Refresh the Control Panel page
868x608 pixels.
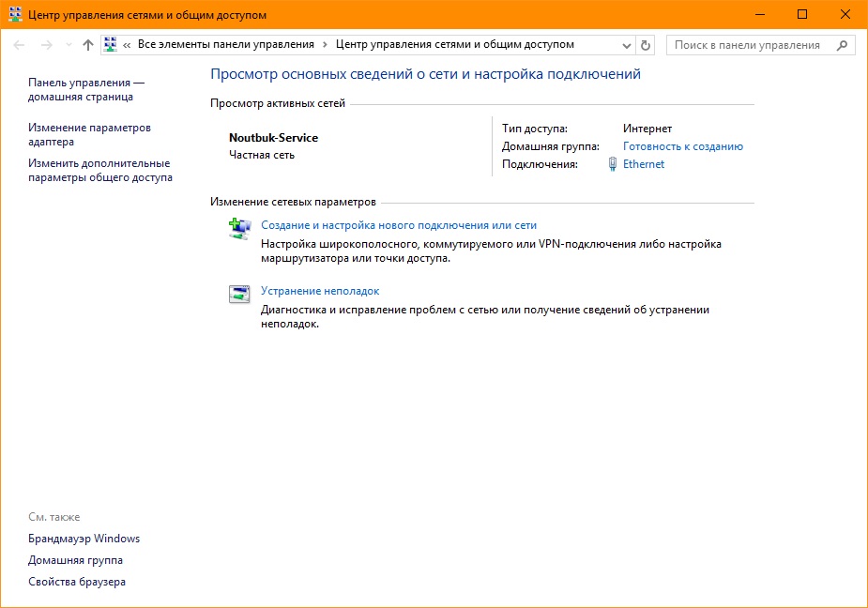(x=645, y=45)
